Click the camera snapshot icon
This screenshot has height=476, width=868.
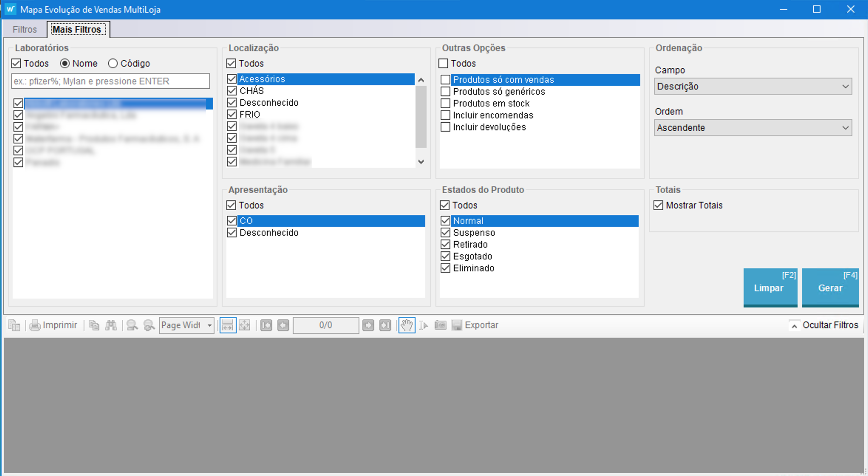[440, 325]
